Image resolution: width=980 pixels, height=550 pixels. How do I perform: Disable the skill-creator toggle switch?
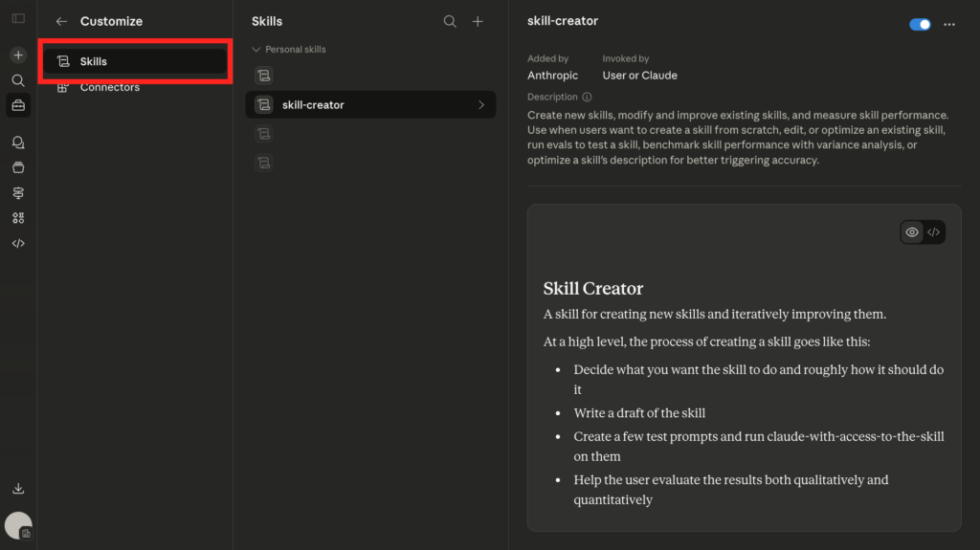pyautogui.click(x=920, y=25)
